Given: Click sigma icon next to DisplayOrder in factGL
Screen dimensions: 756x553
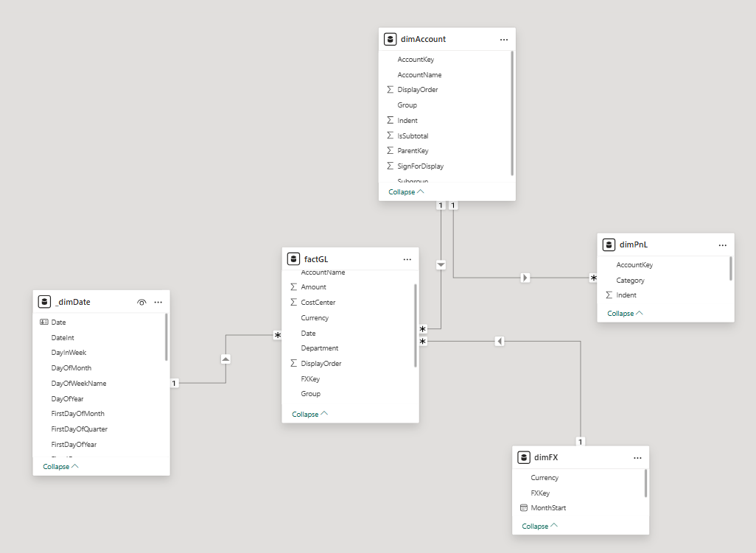Looking at the screenshot, I should coord(293,363).
